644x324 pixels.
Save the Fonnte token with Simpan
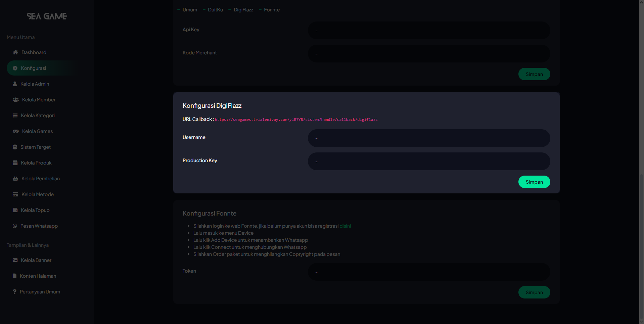[534, 292]
